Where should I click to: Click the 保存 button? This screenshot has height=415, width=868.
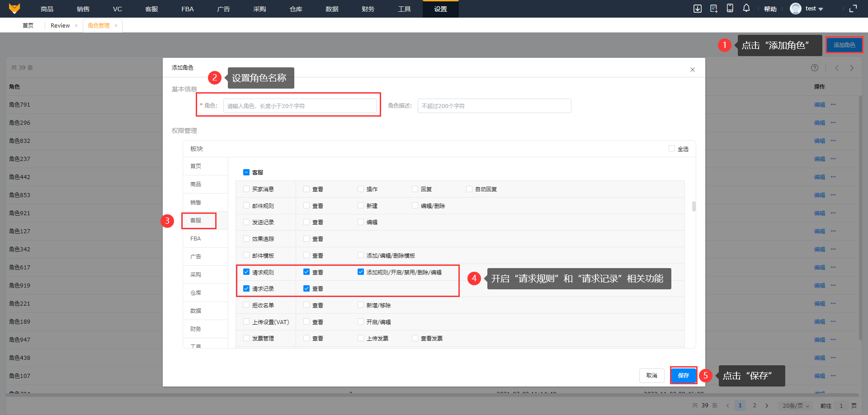tap(683, 376)
